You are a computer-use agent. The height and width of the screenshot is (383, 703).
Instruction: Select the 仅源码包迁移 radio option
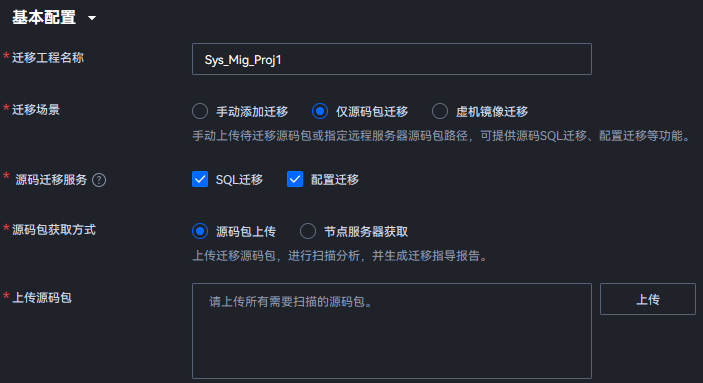click(x=320, y=111)
